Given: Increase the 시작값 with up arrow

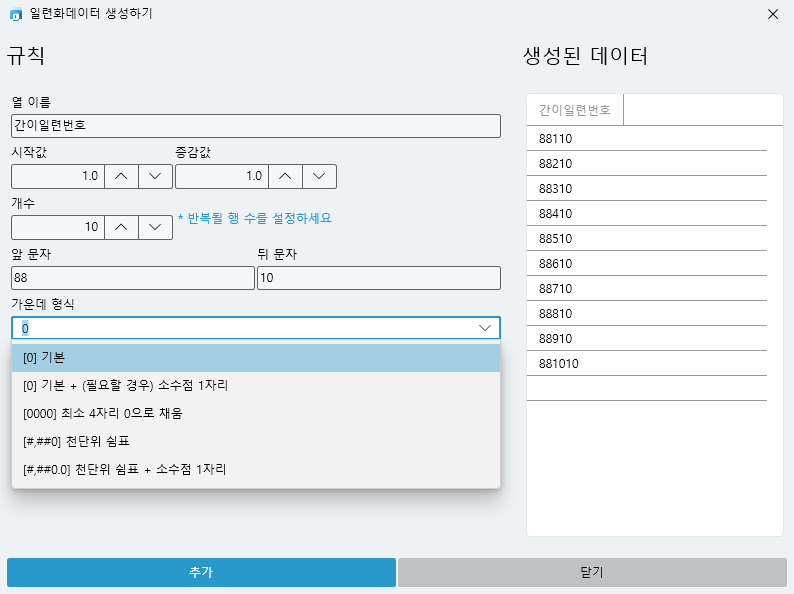Looking at the screenshot, I should pos(121,176).
